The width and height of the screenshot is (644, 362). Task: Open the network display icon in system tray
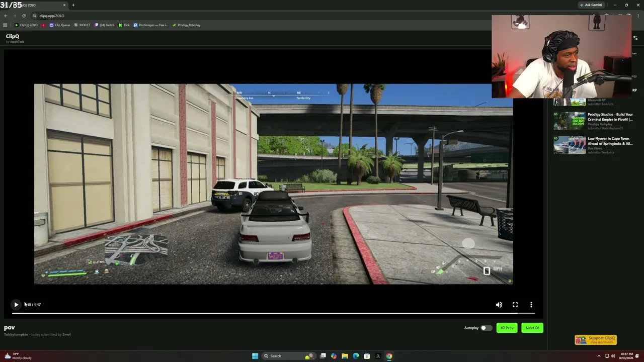coord(607,356)
